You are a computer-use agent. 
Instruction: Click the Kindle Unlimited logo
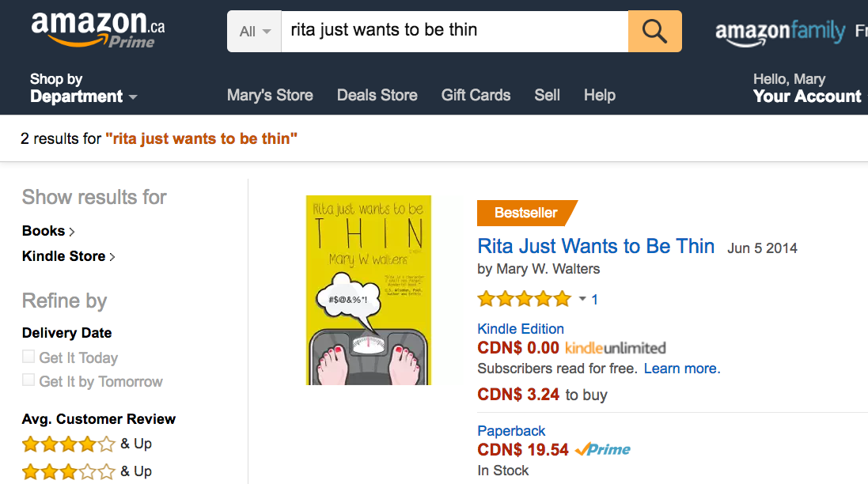pyautogui.click(x=616, y=348)
